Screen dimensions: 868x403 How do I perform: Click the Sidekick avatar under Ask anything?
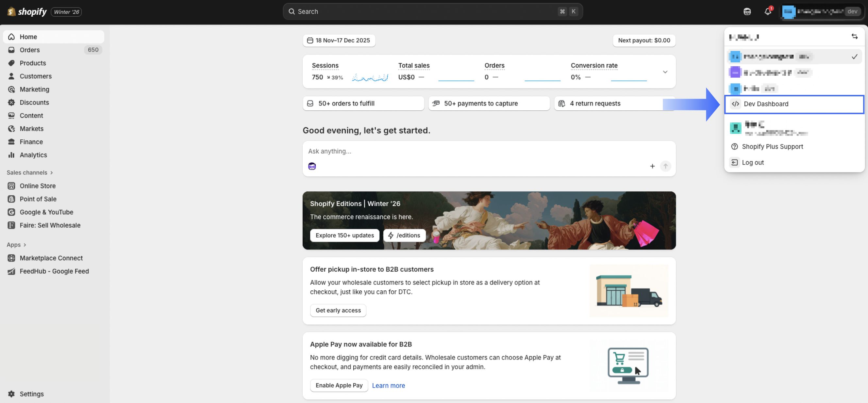pyautogui.click(x=312, y=166)
